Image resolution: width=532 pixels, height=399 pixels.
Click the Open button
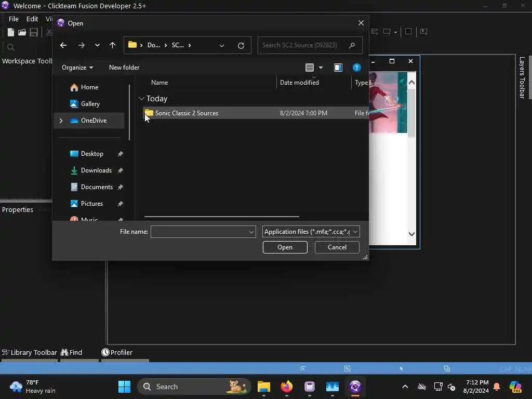coord(285,247)
